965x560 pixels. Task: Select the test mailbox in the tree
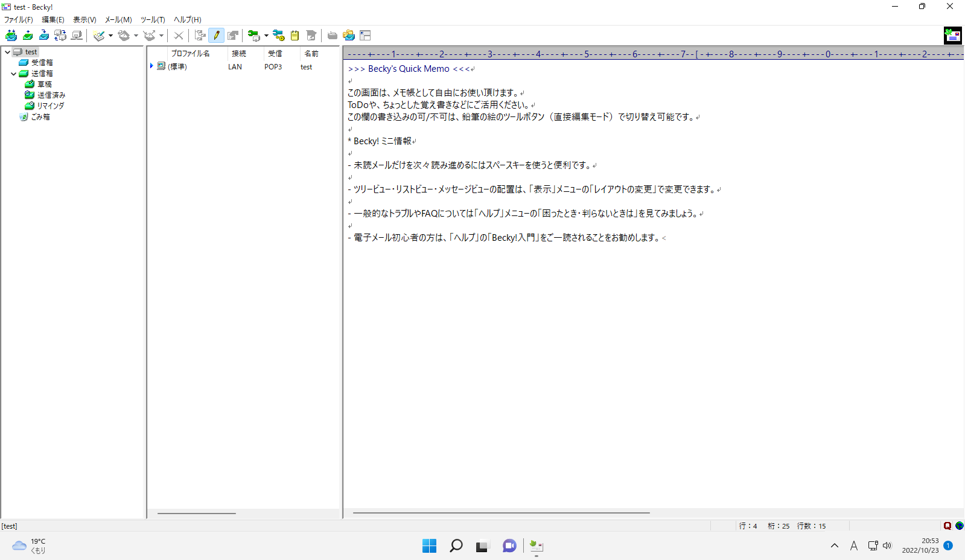(x=31, y=52)
